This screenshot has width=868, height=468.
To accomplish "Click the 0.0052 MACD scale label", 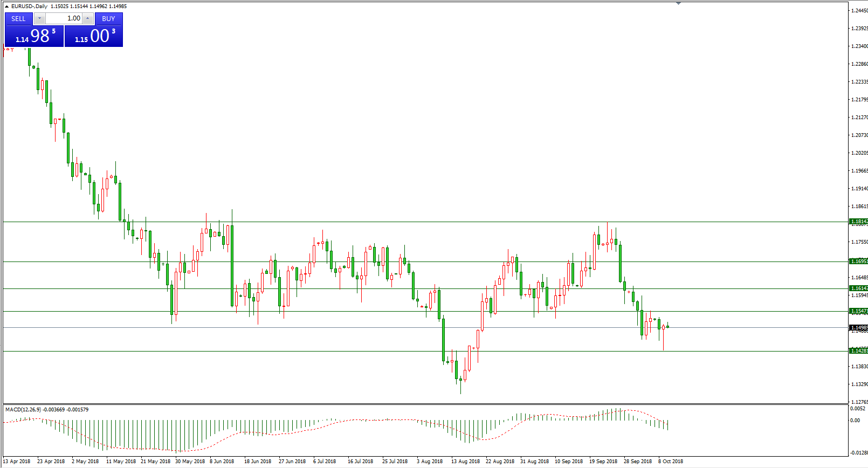I will (858, 409).
